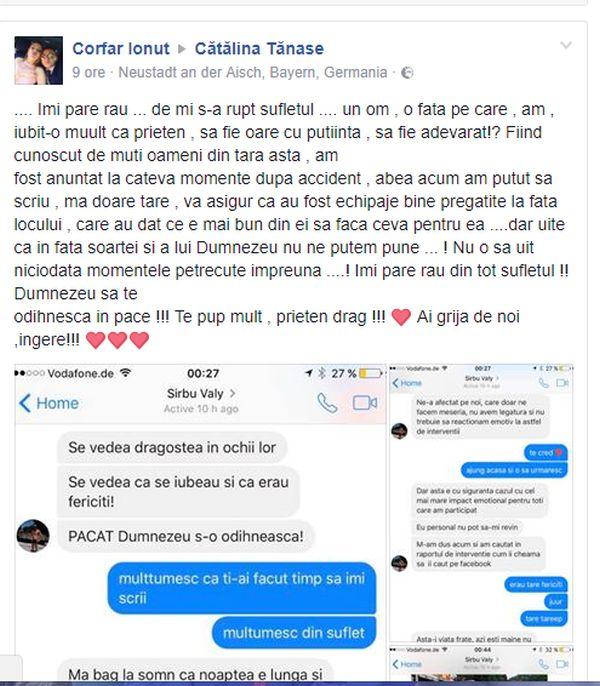Tap the phone icon in small chat screenshot
600x686 pixels.
coord(544,383)
